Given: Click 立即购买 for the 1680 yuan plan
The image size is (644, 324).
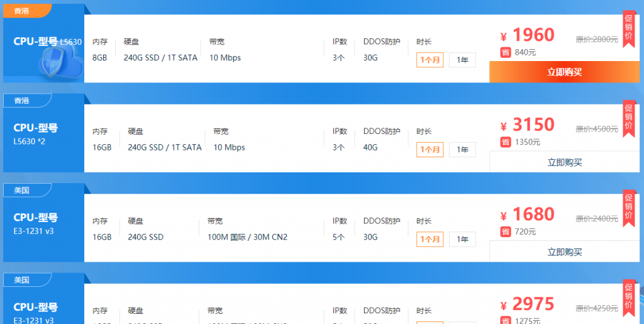Looking at the screenshot, I should (564, 251).
